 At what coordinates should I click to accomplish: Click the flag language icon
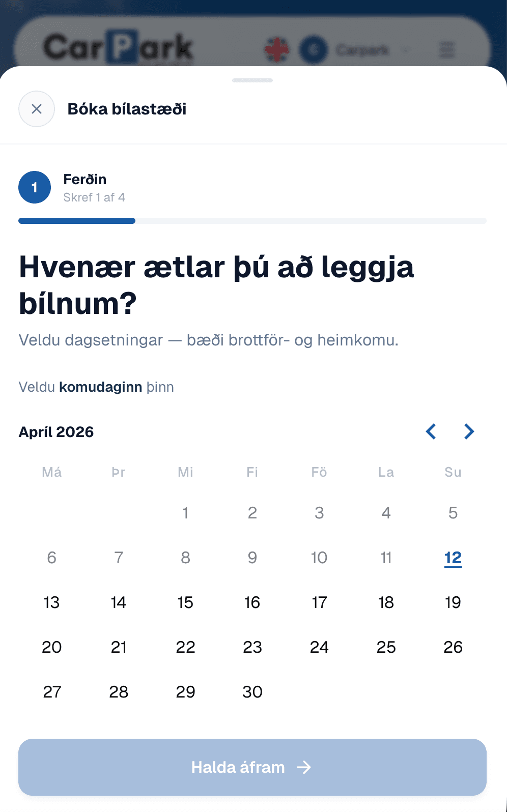pyautogui.click(x=276, y=49)
